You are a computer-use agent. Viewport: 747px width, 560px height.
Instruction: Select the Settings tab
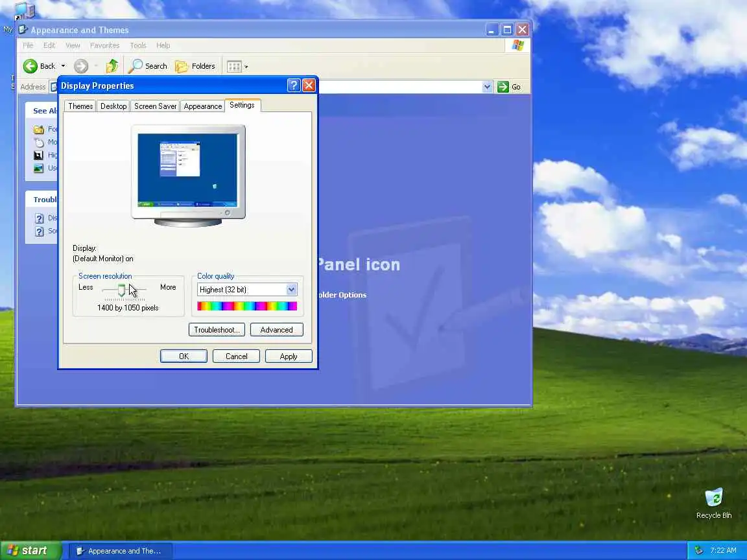pyautogui.click(x=242, y=105)
